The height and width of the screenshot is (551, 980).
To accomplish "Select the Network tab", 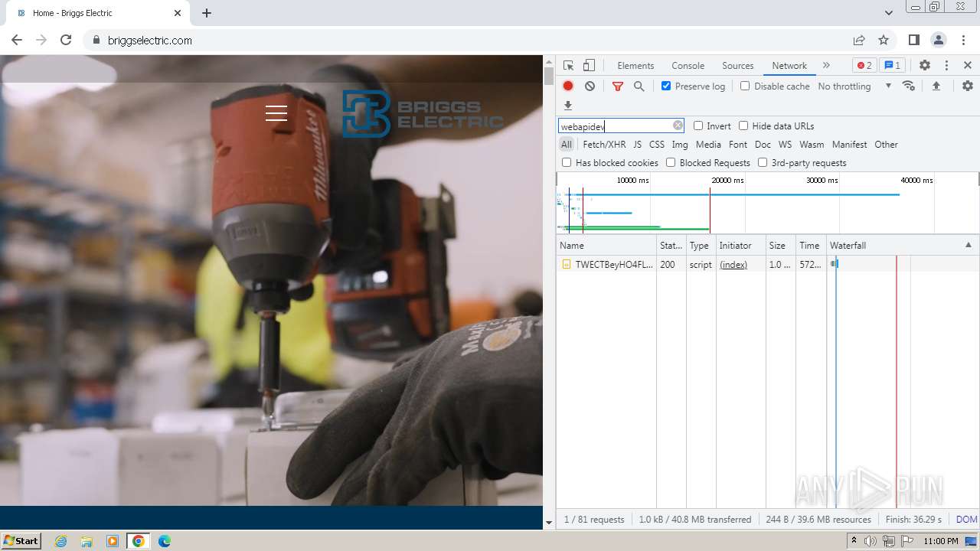I will click(789, 66).
